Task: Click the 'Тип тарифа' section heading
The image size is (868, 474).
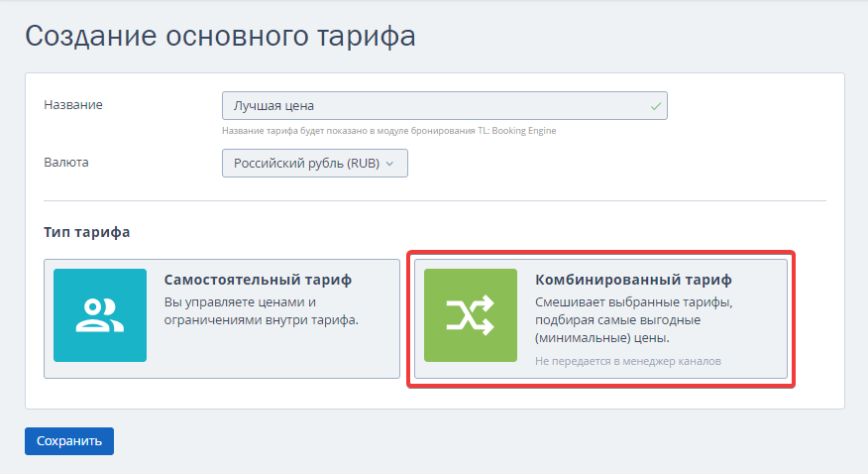Action: click(x=87, y=232)
